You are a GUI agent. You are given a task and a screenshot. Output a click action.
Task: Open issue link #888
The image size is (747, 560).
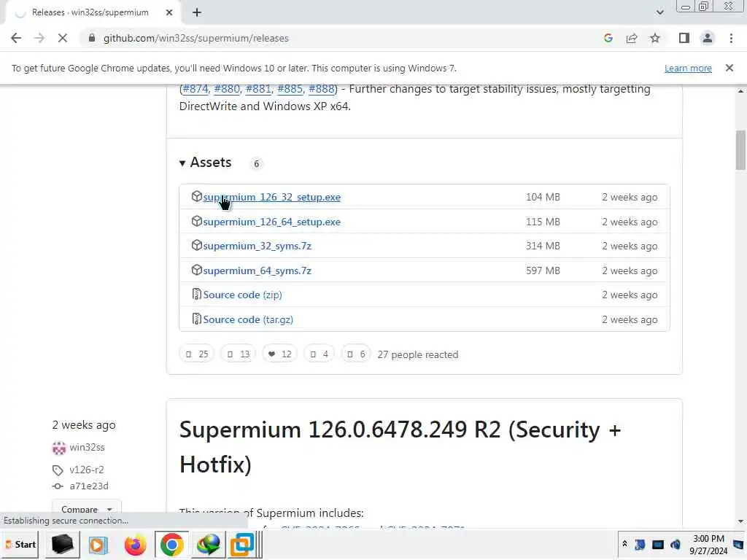tap(322, 89)
